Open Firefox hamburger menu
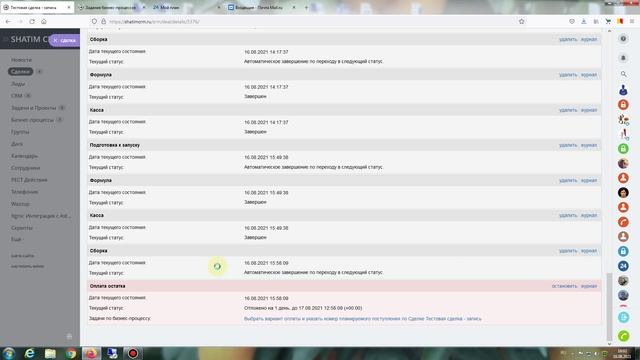The height and width of the screenshot is (360, 640). click(x=631, y=21)
